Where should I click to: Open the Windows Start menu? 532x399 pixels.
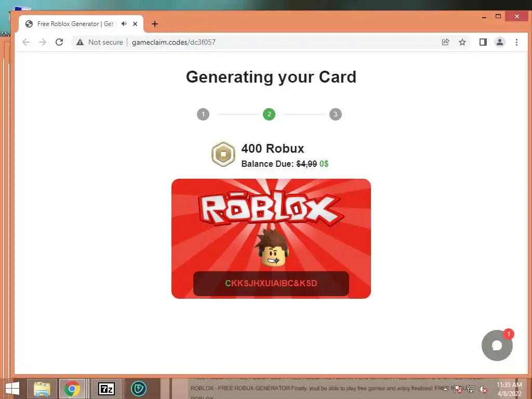12,389
